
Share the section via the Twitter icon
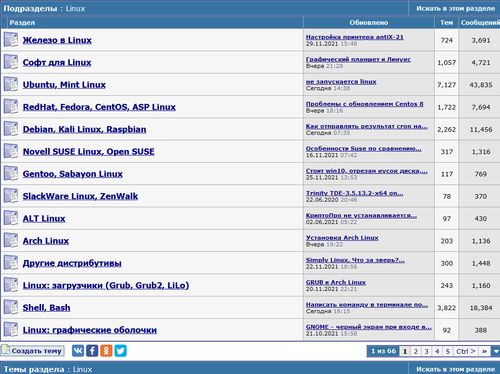120,351
